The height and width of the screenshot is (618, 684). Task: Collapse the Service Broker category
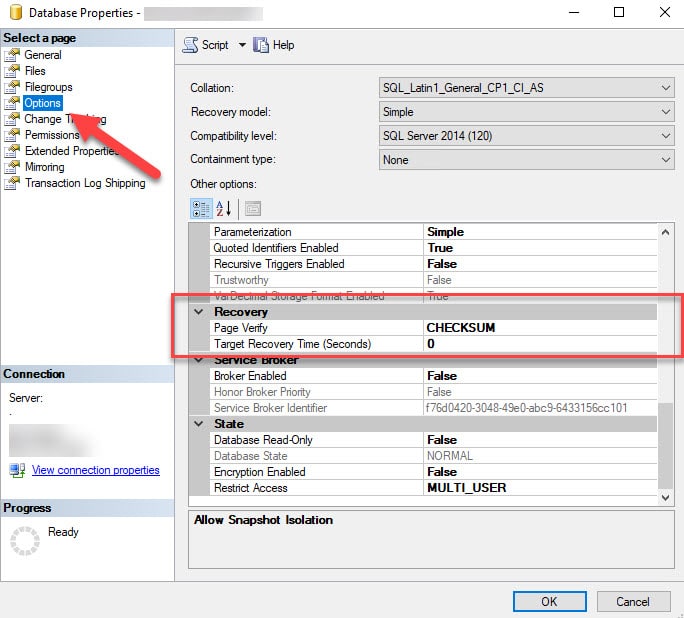199,360
